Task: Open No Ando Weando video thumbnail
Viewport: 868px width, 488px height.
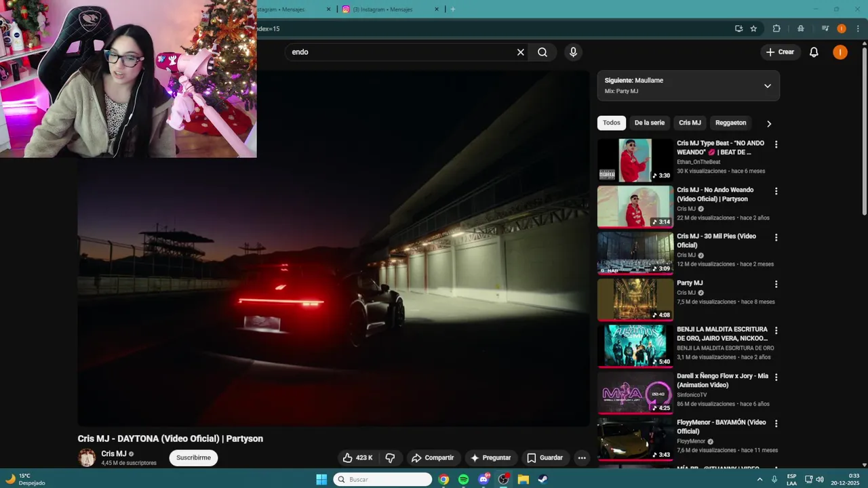Action: 635,207
